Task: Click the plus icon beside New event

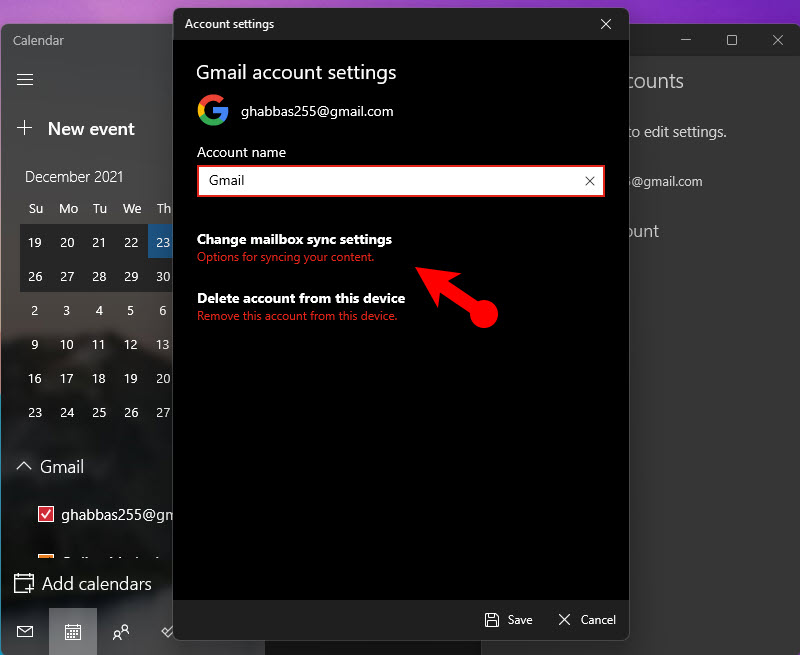Action: tap(24, 128)
